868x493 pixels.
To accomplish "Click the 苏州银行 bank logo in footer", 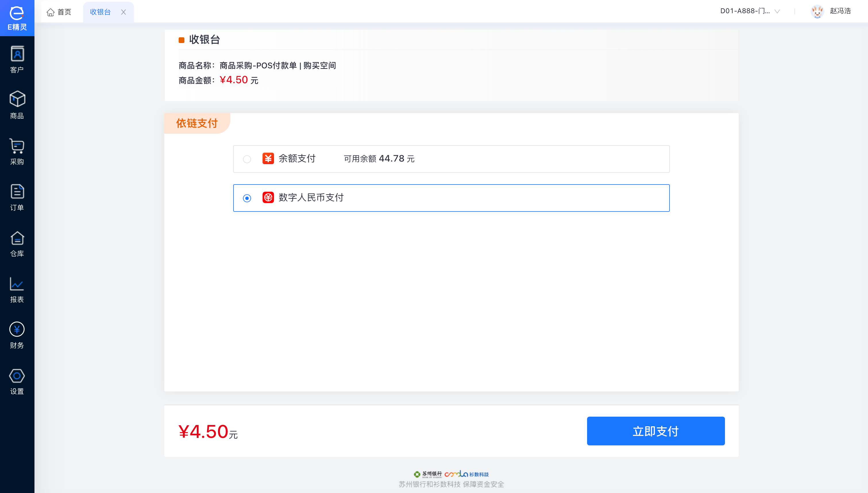I will [428, 474].
